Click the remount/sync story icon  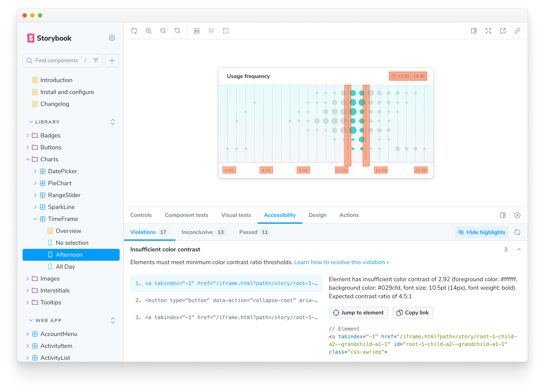pos(134,31)
